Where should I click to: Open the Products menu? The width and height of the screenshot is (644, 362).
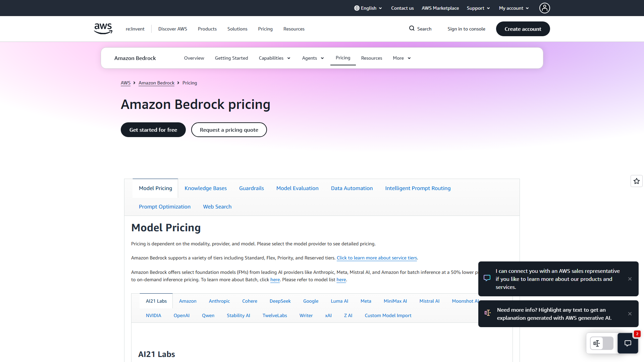[x=207, y=29]
